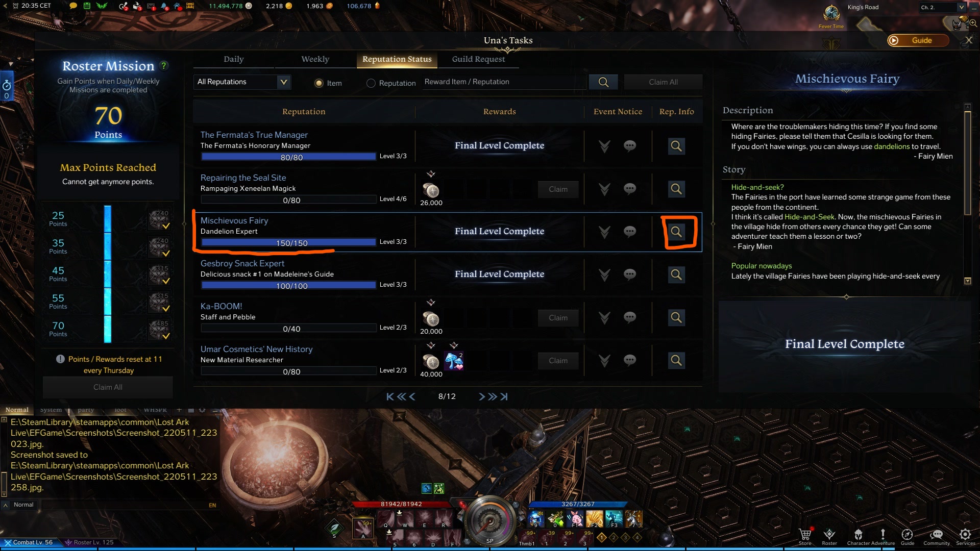
Task: Expand the dropdown arrow on Umar Cosmetics' New History row
Action: pos(604,359)
